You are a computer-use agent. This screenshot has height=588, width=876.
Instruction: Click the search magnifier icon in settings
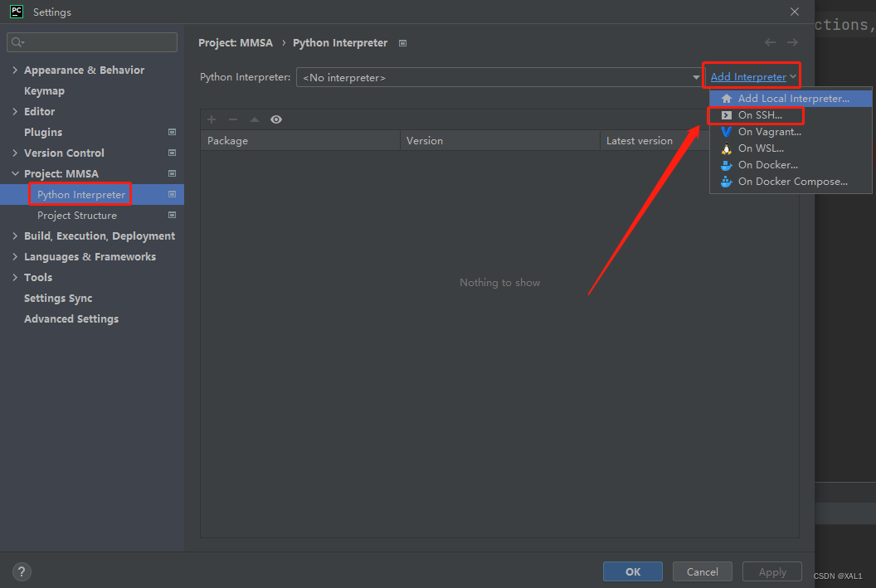tap(17, 42)
